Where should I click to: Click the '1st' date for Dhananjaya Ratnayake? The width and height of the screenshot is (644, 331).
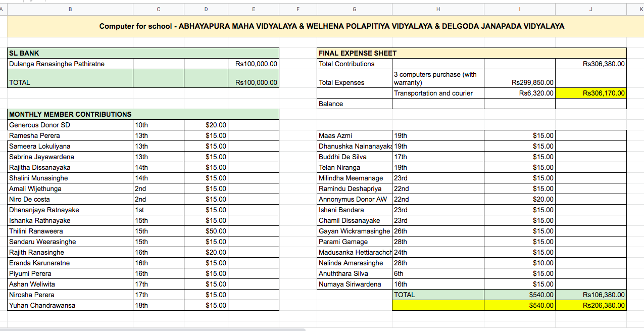(x=159, y=210)
